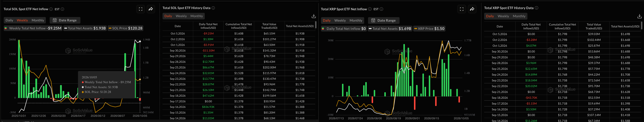Select Daily tab in XRP History Data table
The image size is (644, 122).
(x=490, y=16)
